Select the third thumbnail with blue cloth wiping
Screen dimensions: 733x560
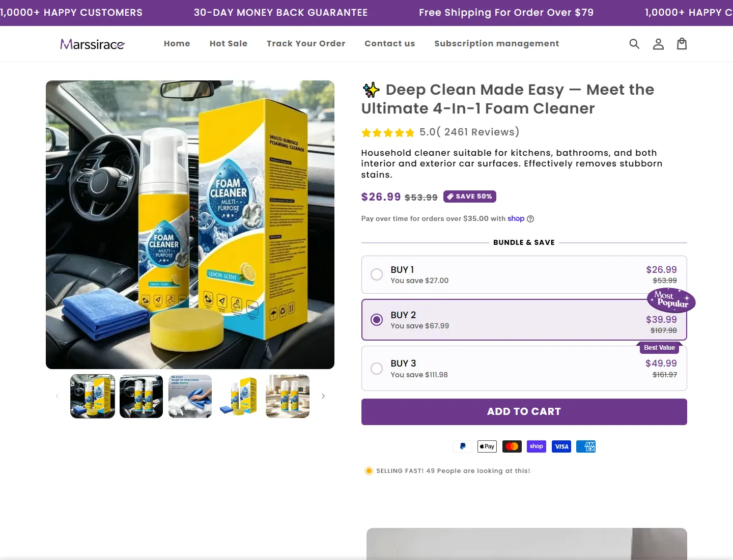coord(190,397)
